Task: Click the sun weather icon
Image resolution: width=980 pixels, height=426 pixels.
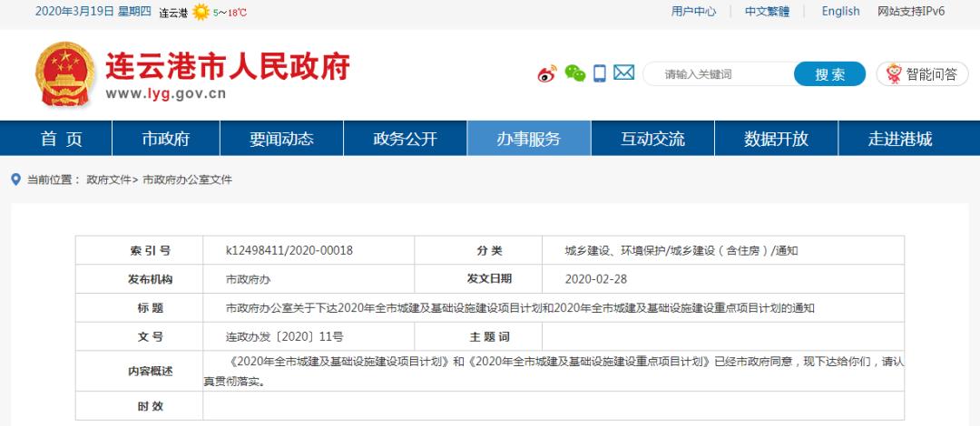Action: (x=201, y=13)
